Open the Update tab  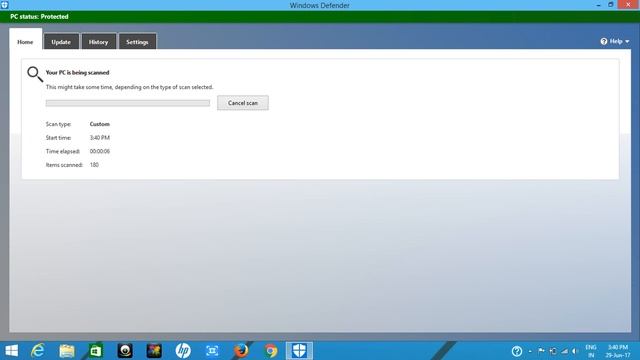[x=61, y=42]
